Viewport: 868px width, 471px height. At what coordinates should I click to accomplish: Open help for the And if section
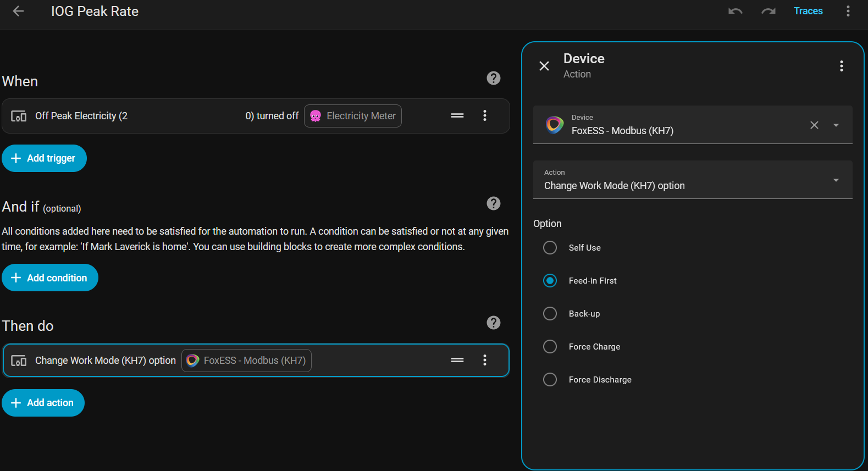click(x=493, y=203)
